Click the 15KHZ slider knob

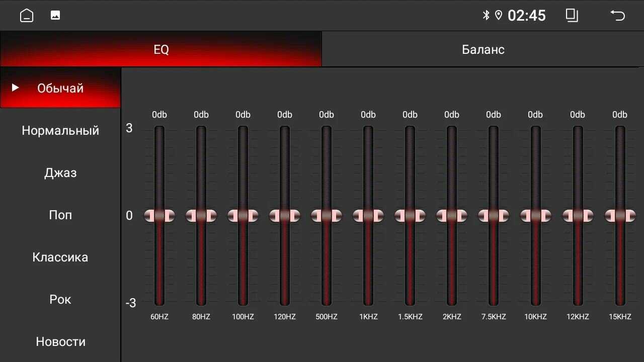pyautogui.click(x=620, y=216)
